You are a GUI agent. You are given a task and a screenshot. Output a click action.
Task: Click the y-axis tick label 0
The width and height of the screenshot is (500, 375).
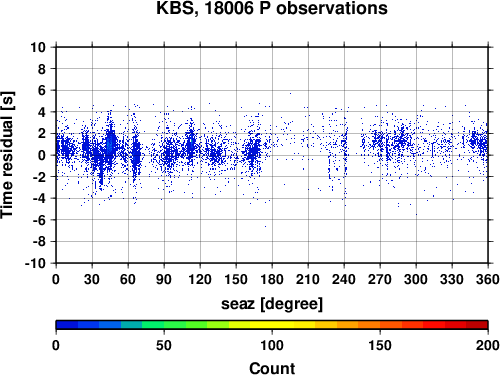coord(42,155)
